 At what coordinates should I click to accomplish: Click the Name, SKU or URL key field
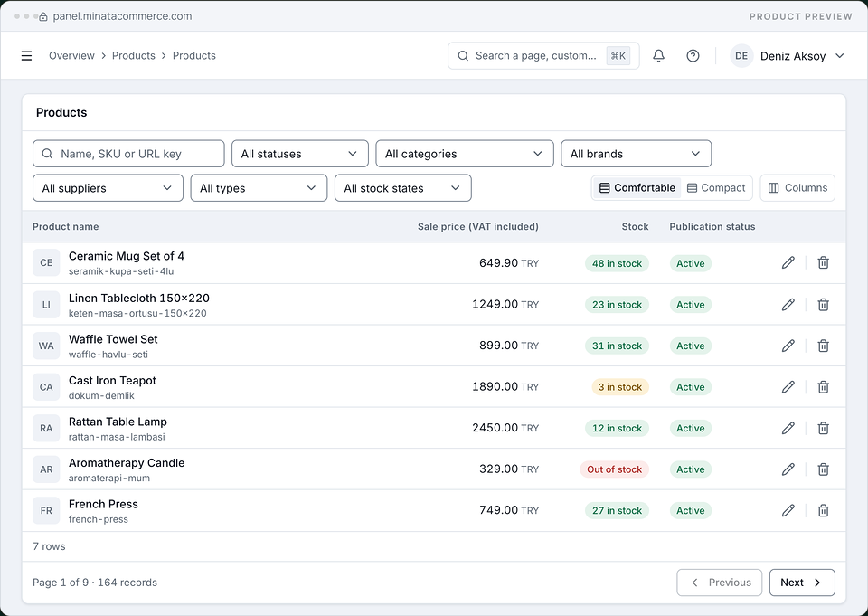click(x=128, y=154)
